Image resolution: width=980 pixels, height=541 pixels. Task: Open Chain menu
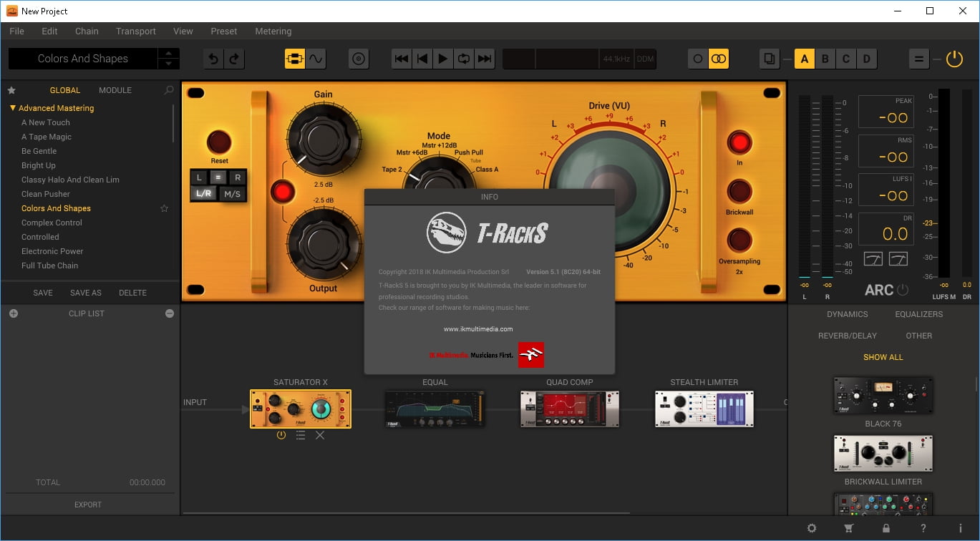87,31
